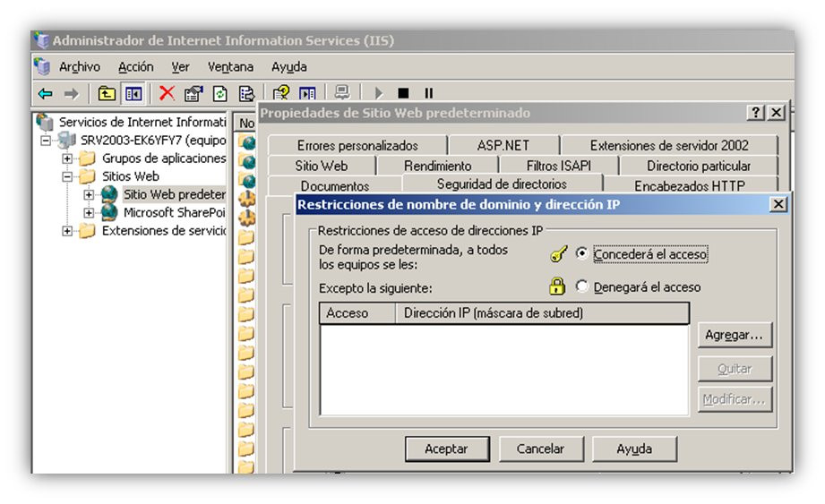Click the Up one level folder icon
Image resolution: width=825 pixels, height=504 pixels.
(107, 93)
